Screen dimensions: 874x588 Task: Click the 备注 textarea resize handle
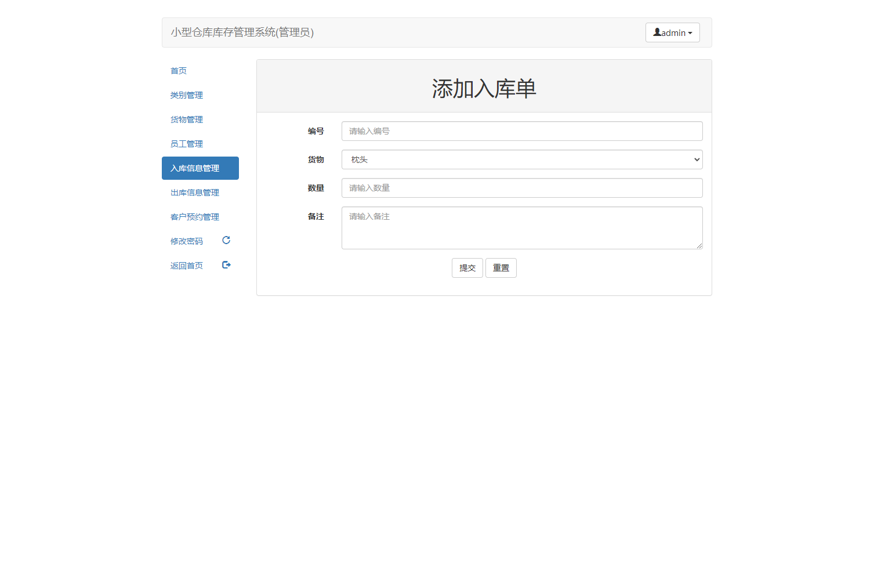699,246
